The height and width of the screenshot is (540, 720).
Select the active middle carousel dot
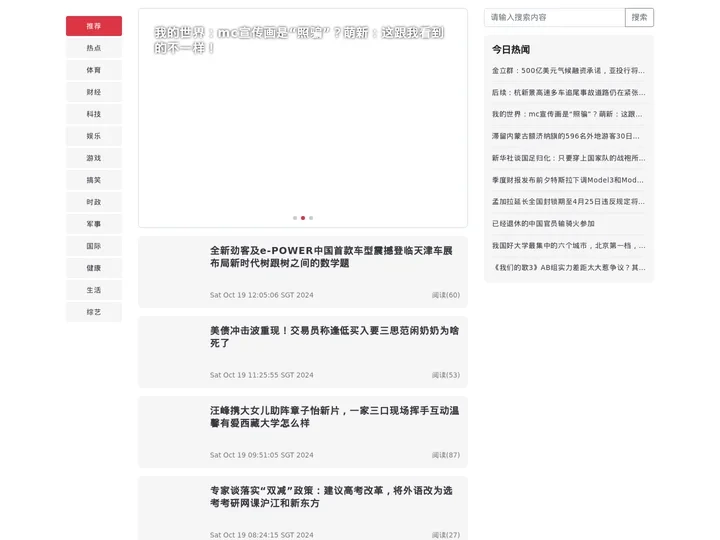pos(303,218)
